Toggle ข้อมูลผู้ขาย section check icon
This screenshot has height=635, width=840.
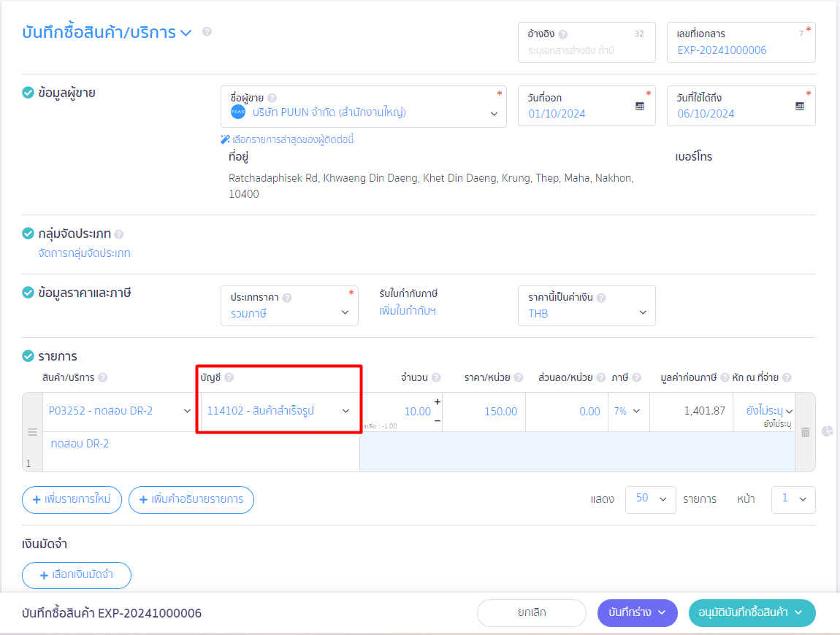point(28,93)
